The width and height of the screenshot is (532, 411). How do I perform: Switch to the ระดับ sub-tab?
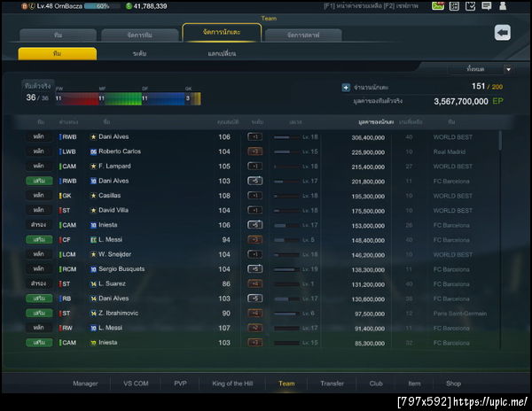pos(139,53)
